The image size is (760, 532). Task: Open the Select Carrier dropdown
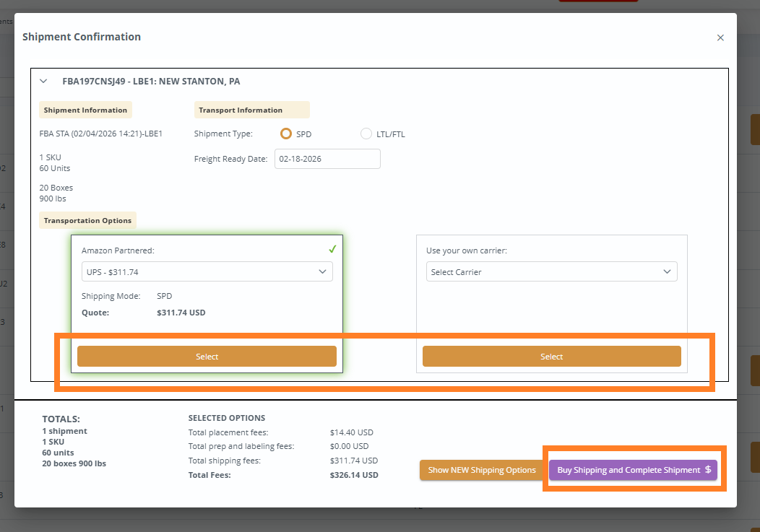(x=551, y=271)
